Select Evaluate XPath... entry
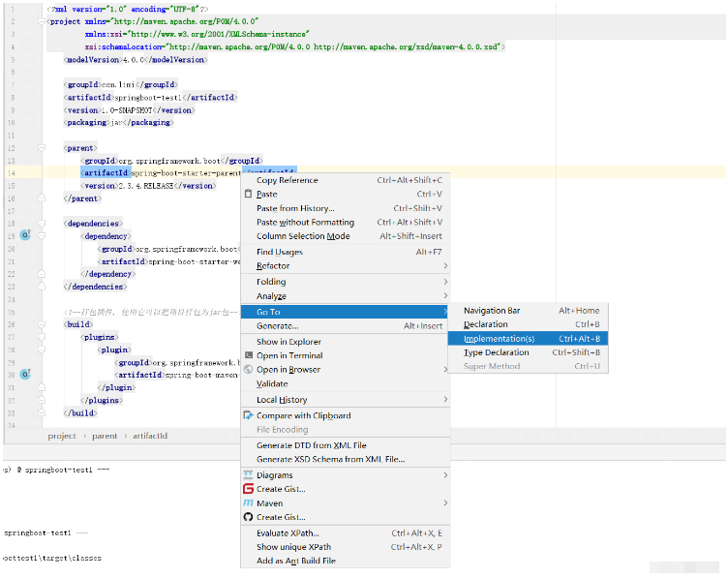The height and width of the screenshot is (578, 728). [x=346, y=532]
